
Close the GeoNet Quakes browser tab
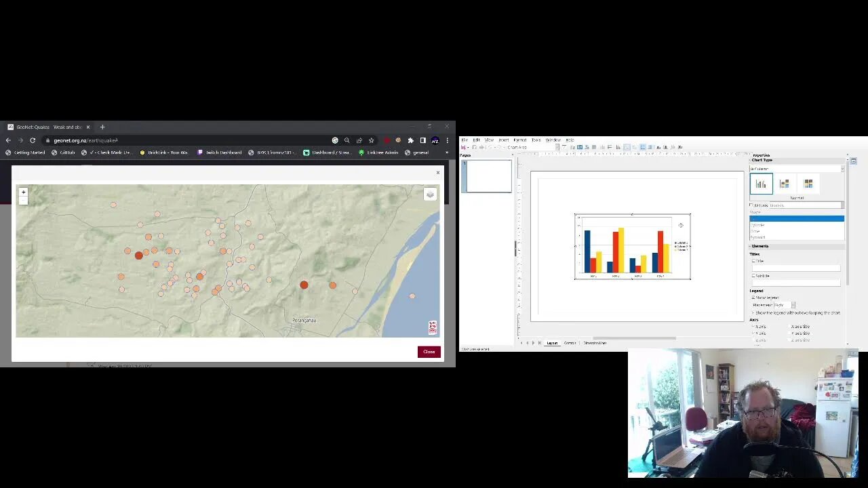click(87, 127)
